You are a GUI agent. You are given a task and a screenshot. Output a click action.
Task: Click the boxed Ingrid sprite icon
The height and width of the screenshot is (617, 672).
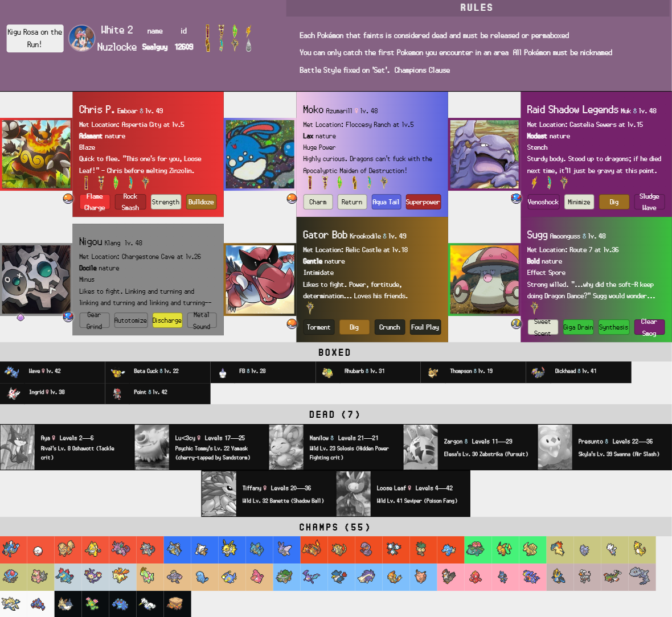click(13, 393)
